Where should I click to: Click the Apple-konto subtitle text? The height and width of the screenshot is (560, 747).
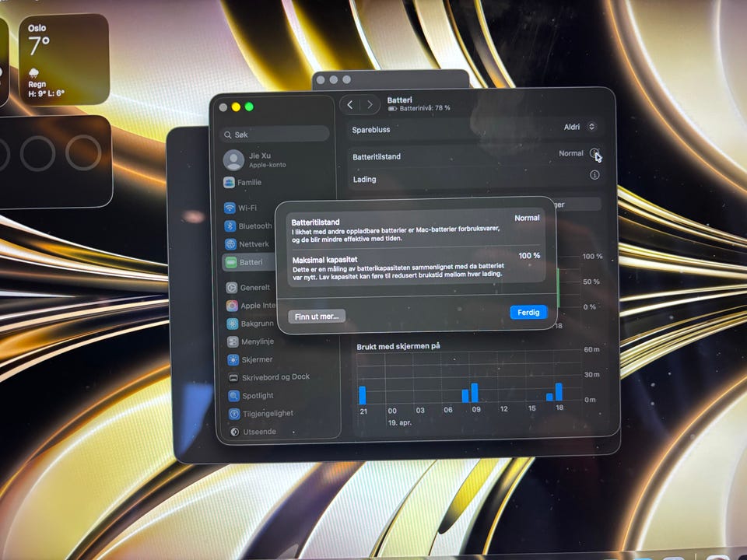pyautogui.click(x=267, y=165)
